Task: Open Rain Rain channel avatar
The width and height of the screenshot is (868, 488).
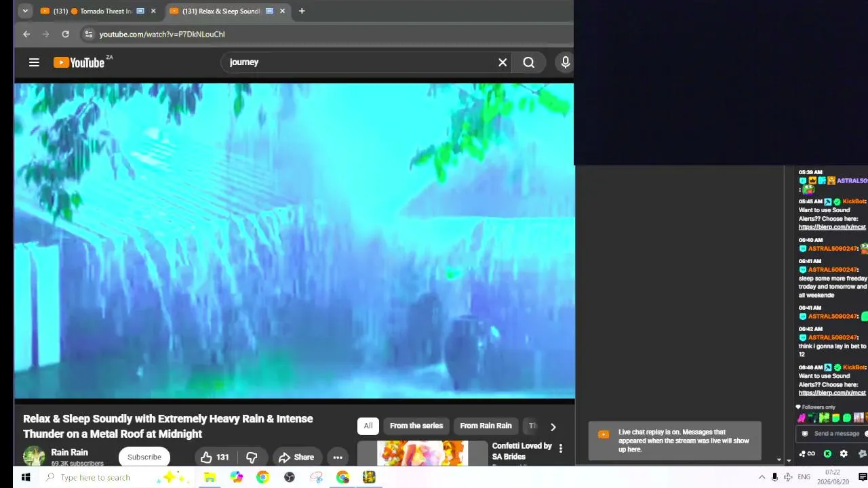Action: click(x=34, y=457)
